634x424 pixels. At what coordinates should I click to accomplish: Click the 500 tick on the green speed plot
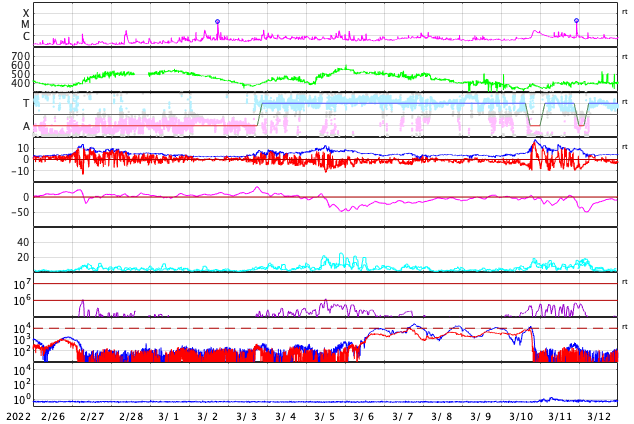[x=21, y=74]
